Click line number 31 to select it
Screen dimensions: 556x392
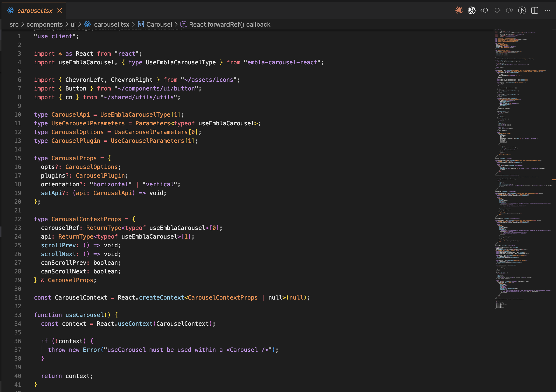tap(17, 297)
